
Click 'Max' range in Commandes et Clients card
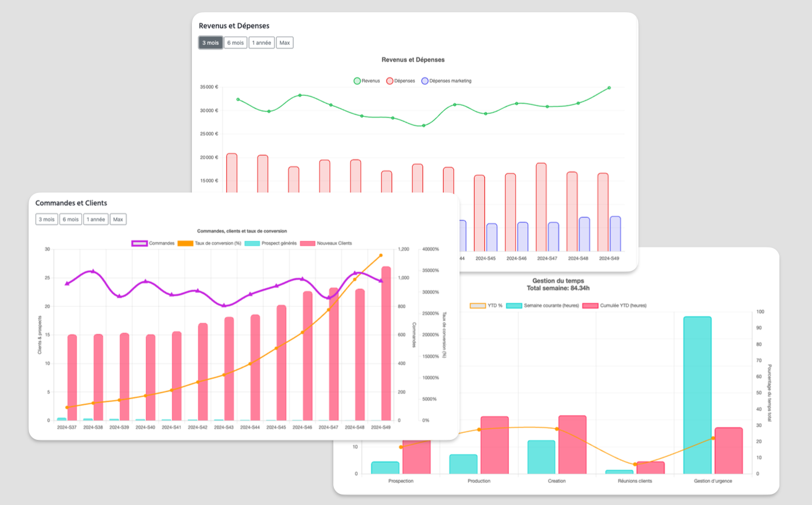118,220
